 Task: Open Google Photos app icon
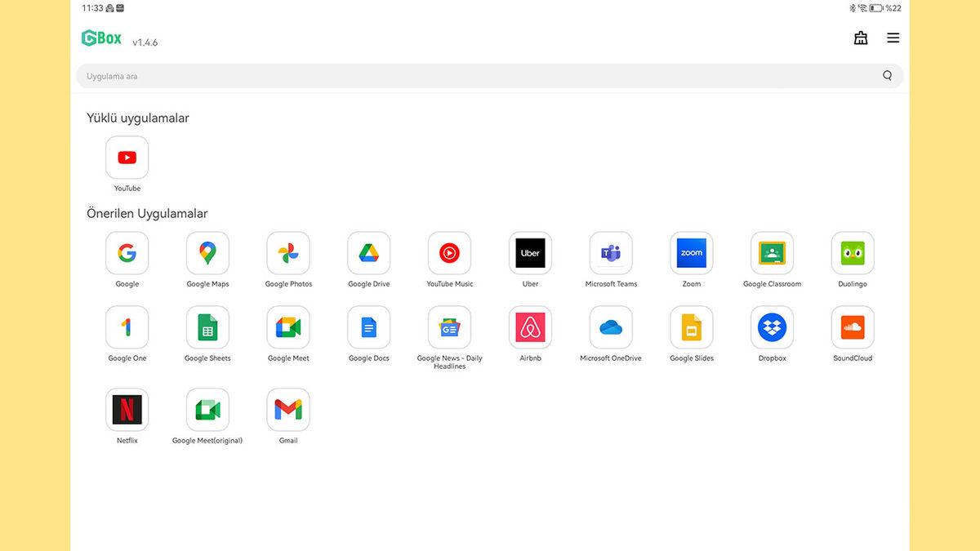(288, 253)
